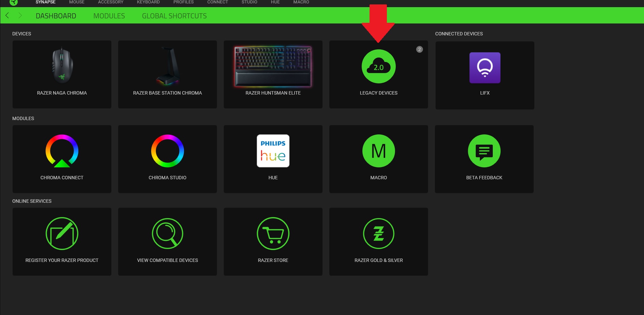Open the Legacy Devices 2.0 cloud icon
Viewport: 644px width, 315px height.
pyautogui.click(x=379, y=66)
